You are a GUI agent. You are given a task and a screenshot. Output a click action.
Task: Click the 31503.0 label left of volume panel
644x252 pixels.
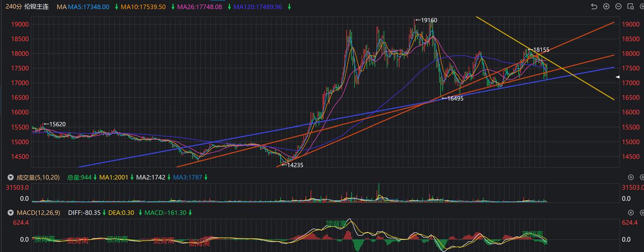tap(17, 188)
